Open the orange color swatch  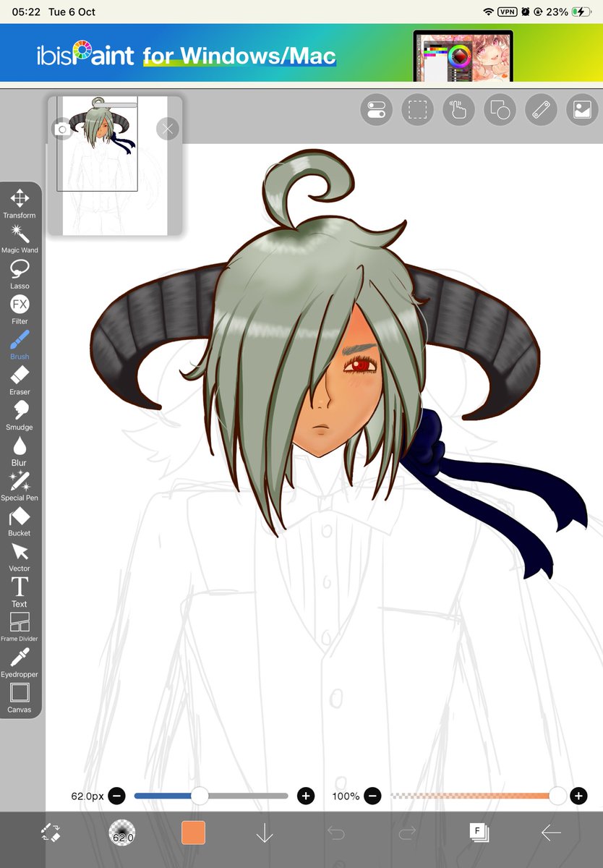tap(193, 833)
